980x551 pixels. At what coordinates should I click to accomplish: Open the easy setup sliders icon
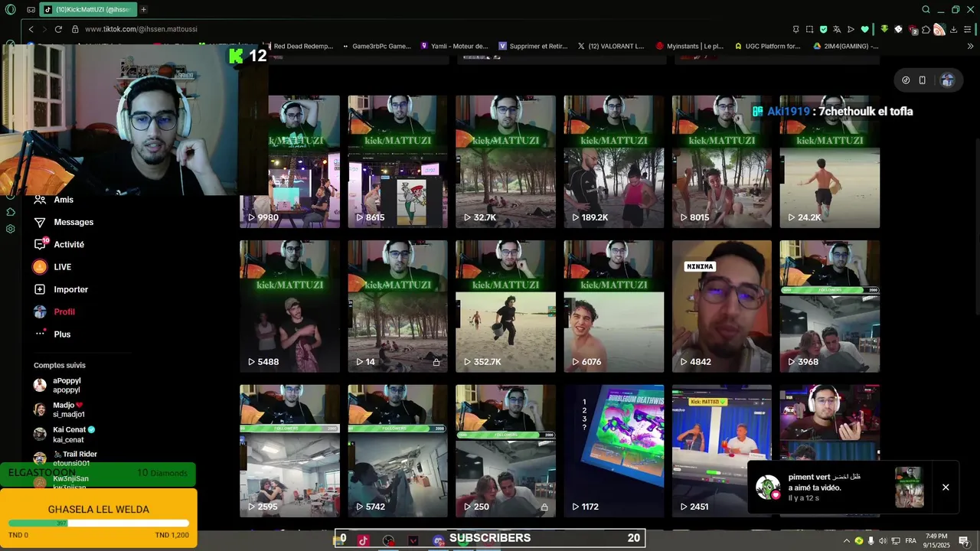[x=969, y=29]
